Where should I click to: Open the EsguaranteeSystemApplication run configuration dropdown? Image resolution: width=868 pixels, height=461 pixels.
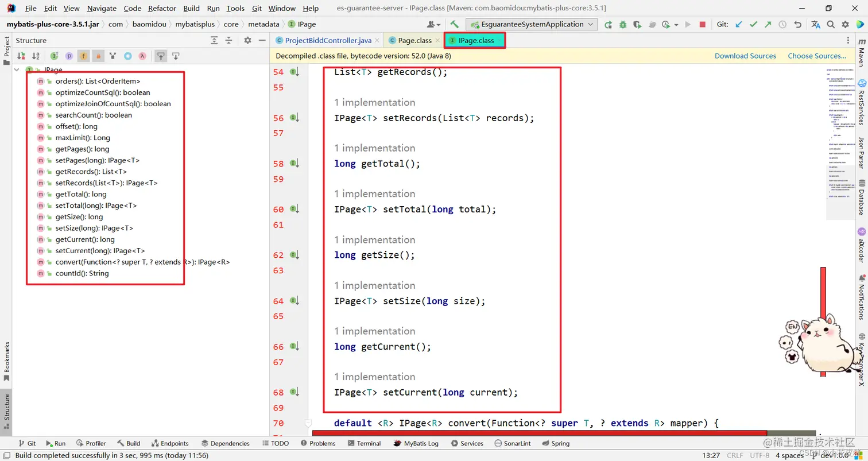pyautogui.click(x=590, y=24)
